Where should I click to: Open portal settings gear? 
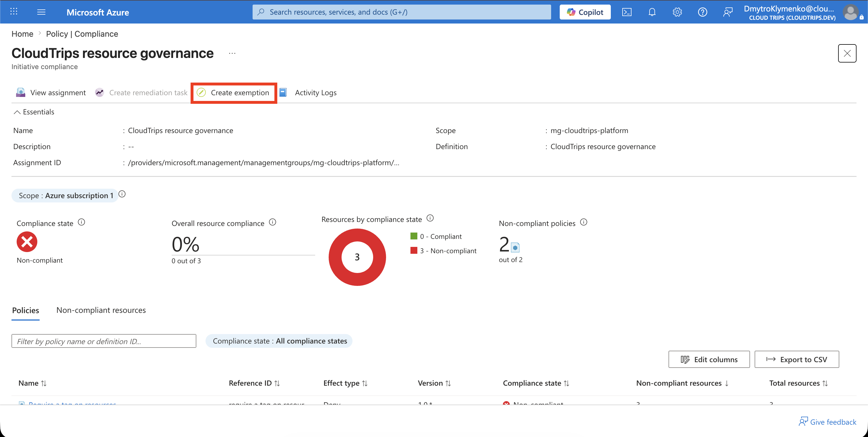click(677, 12)
